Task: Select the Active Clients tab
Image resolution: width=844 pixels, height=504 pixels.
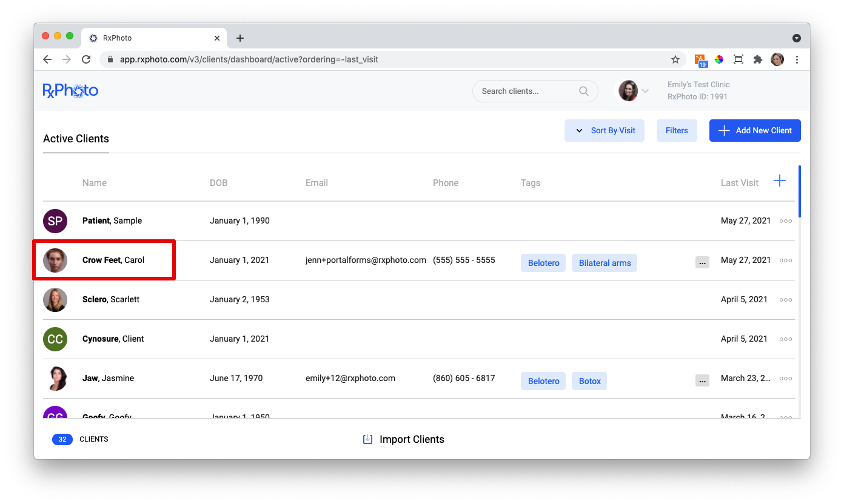Action: pos(75,139)
